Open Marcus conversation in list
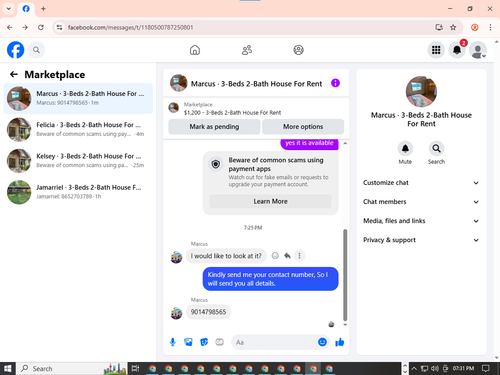 (x=78, y=98)
